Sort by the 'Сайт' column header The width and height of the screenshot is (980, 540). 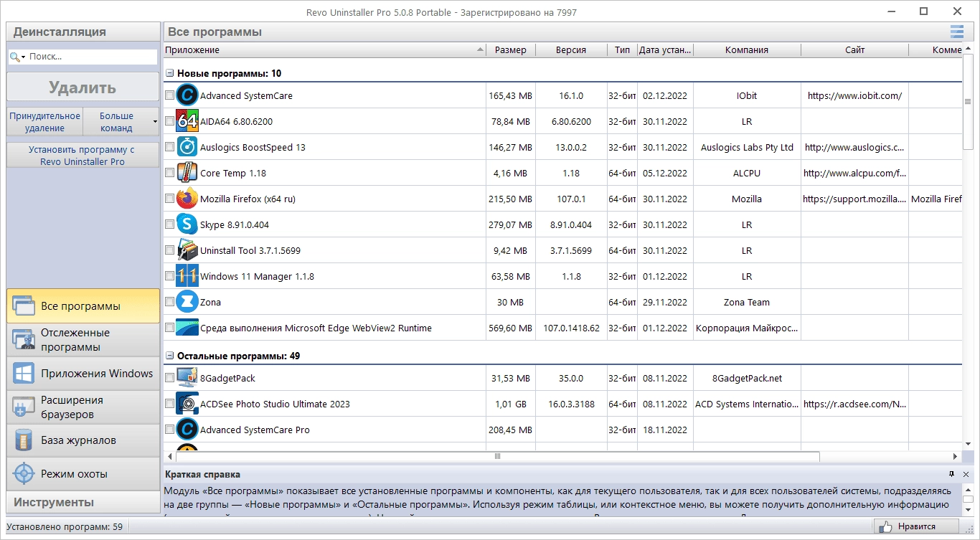click(854, 50)
